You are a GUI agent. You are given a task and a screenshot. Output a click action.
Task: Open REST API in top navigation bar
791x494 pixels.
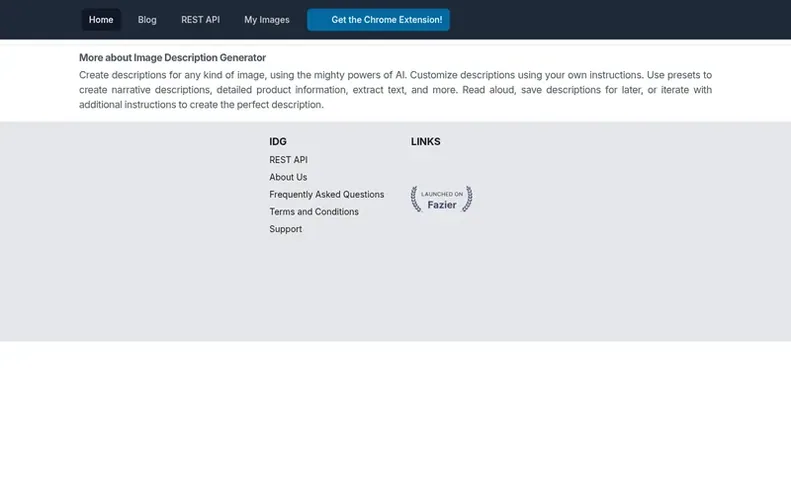click(x=200, y=20)
